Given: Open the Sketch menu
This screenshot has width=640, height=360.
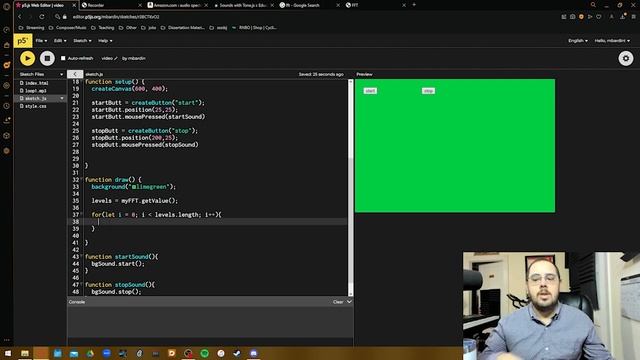Looking at the screenshot, I should click(x=82, y=41).
